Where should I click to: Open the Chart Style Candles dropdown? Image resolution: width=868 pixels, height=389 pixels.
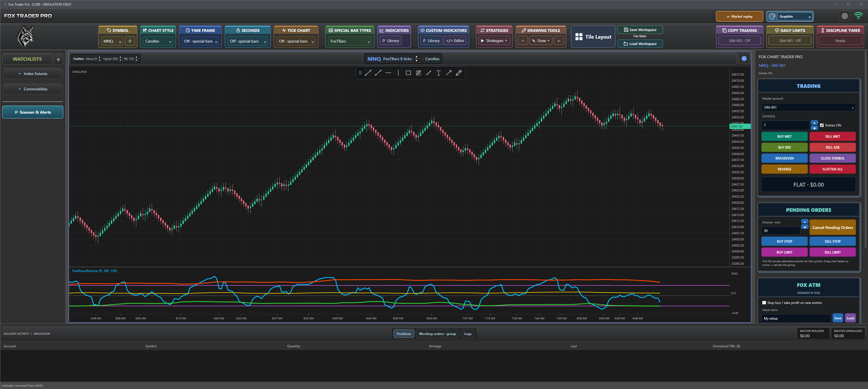158,41
